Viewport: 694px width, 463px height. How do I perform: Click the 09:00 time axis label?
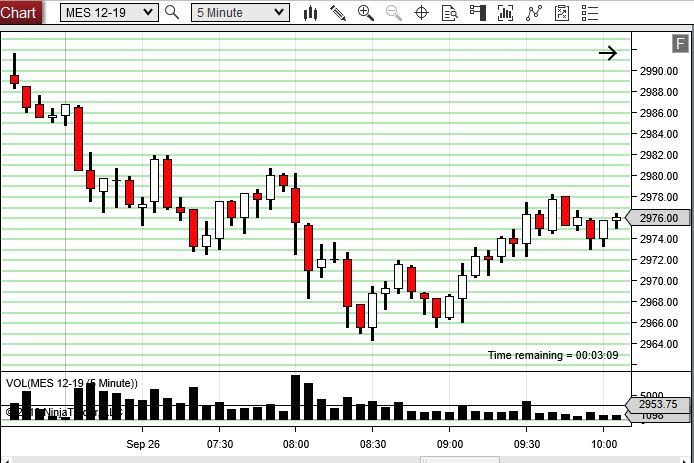coord(450,444)
